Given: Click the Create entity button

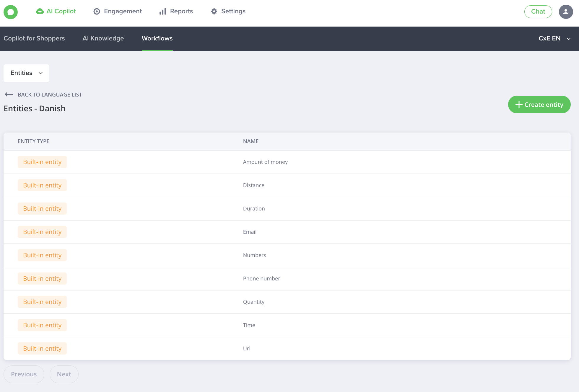Looking at the screenshot, I should click(x=539, y=104).
